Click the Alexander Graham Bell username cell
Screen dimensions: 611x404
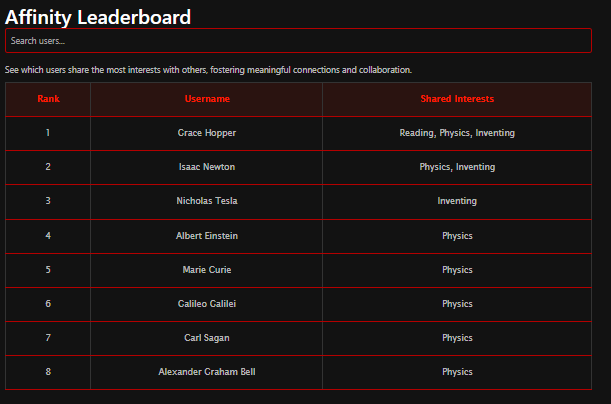click(x=207, y=372)
